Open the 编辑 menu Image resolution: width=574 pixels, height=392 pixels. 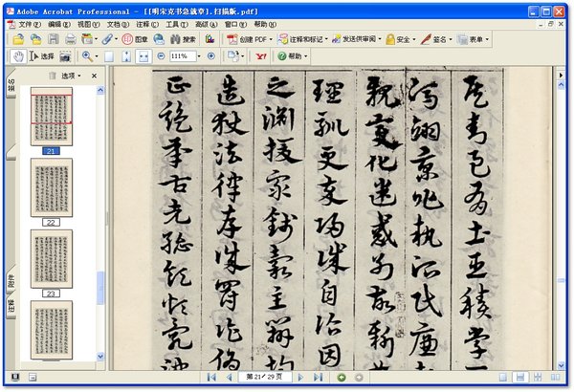click(x=59, y=24)
